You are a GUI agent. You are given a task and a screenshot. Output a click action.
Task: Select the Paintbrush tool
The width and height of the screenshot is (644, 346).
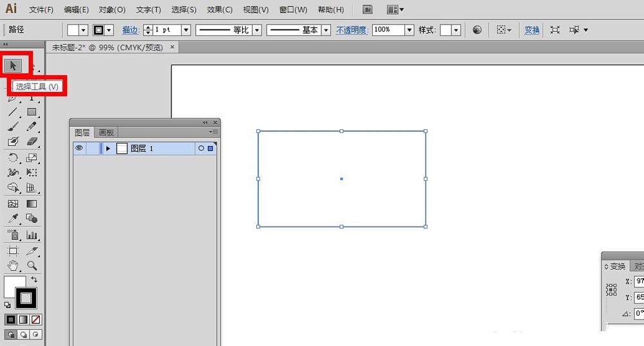click(13, 127)
